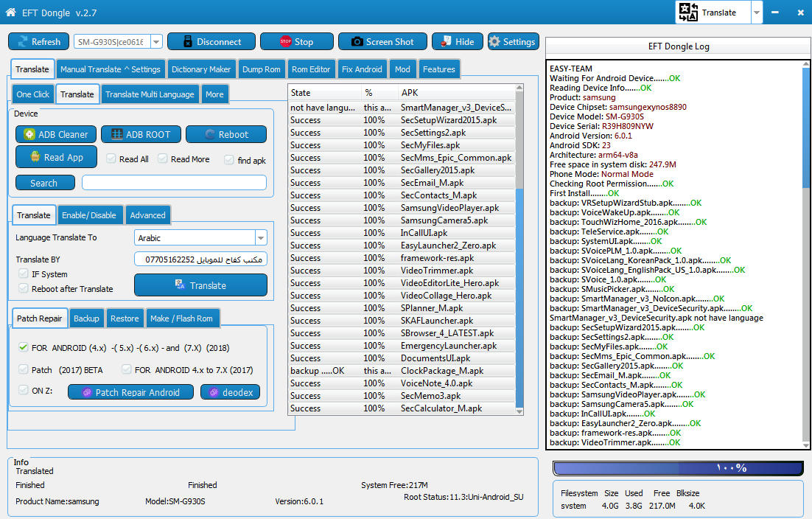Screen dimensions: 812x519
Task: Select the ClockPackage_M.apk row
Action: [402, 370]
